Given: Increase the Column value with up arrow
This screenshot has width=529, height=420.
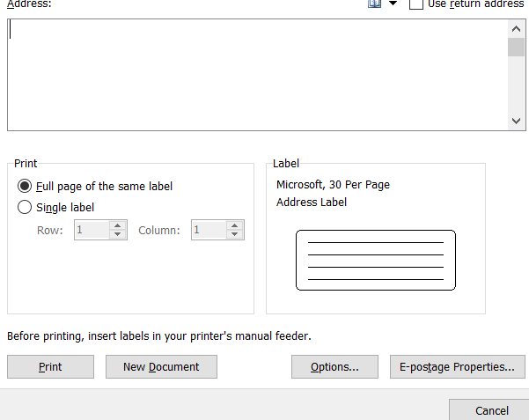Looking at the screenshot, I should coord(234,225).
